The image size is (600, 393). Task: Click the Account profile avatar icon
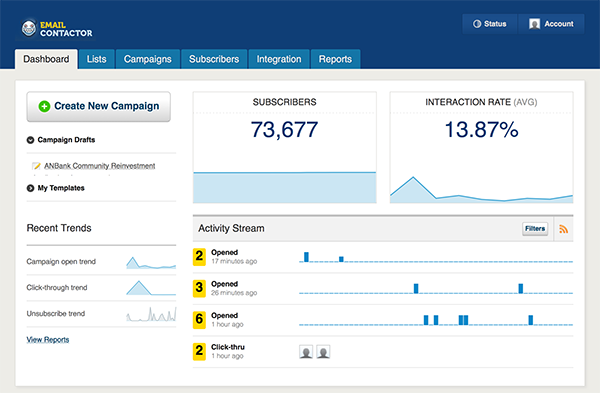point(535,24)
